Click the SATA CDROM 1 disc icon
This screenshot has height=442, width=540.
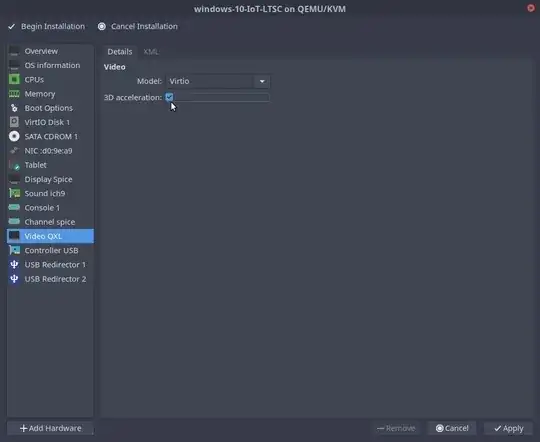14,136
